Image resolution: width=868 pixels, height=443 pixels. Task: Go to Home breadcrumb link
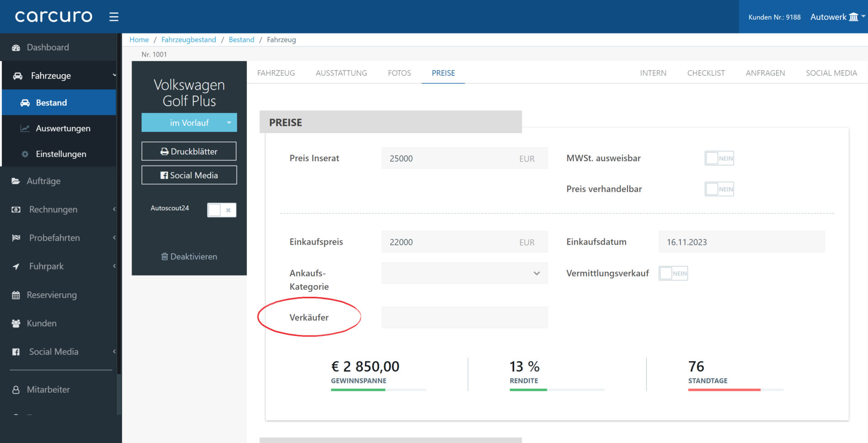click(139, 40)
